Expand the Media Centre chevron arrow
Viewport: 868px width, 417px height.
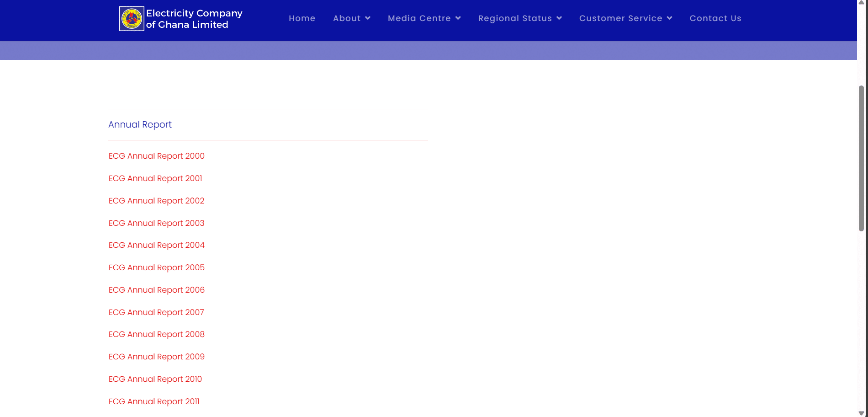pos(458,18)
